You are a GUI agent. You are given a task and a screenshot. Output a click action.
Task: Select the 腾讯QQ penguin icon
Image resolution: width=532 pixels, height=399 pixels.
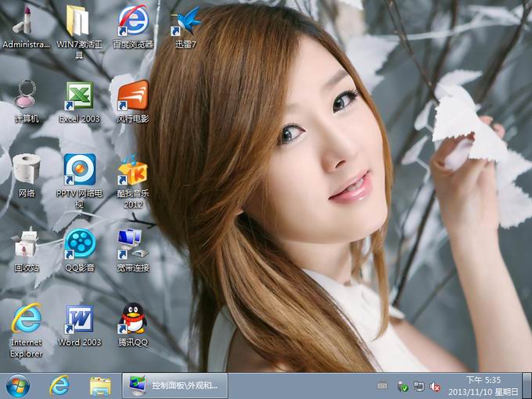tap(132, 318)
